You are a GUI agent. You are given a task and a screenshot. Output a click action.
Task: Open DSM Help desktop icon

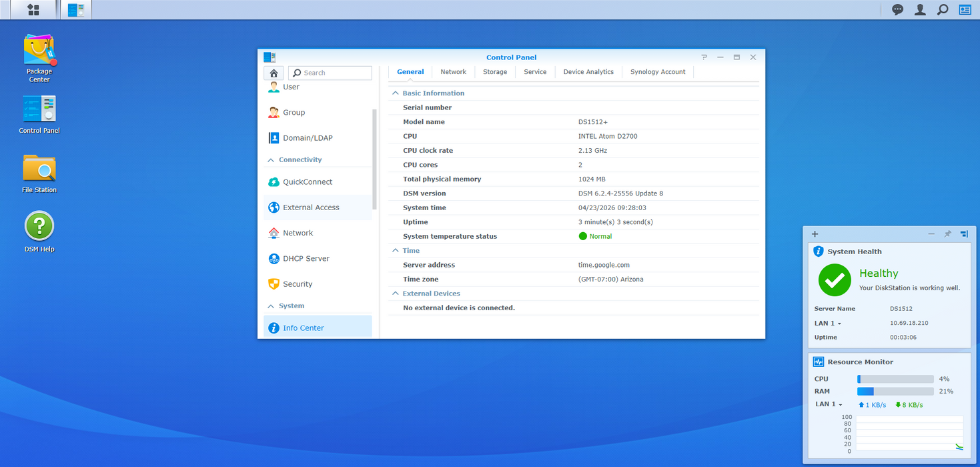pyautogui.click(x=39, y=231)
